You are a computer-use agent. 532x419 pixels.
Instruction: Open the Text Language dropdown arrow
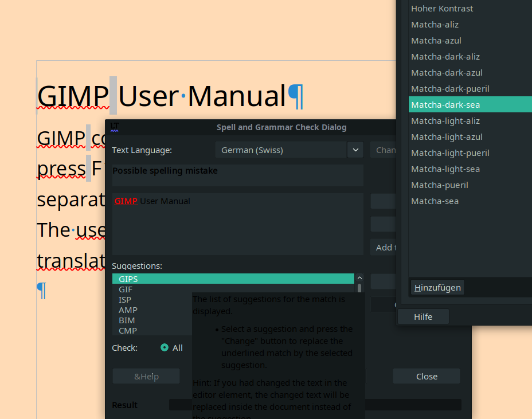click(x=355, y=150)
